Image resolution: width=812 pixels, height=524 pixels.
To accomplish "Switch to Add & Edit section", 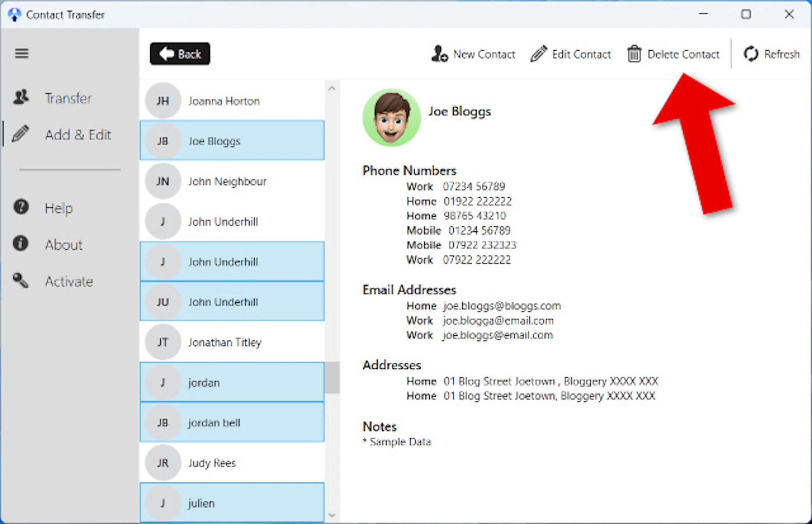I will pos(78,134).
